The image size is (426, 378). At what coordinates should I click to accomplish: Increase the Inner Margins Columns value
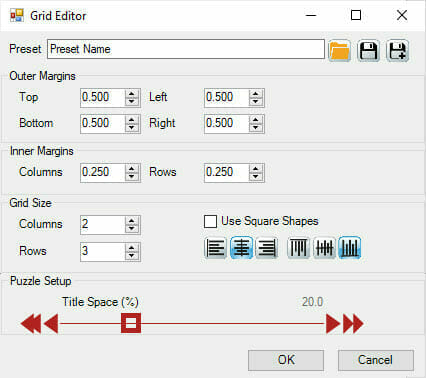coord(132,168)
